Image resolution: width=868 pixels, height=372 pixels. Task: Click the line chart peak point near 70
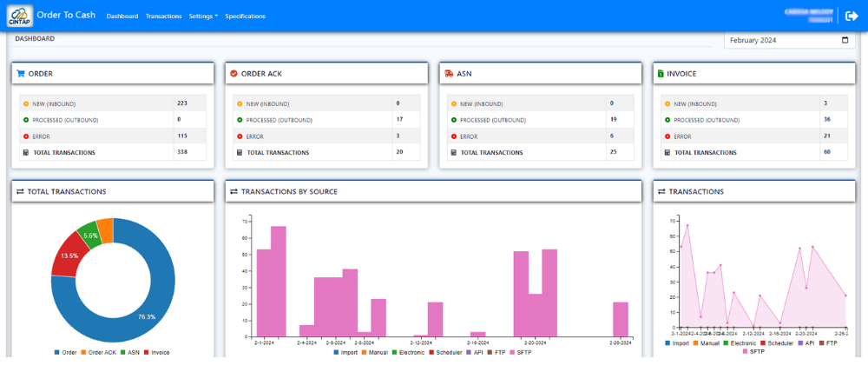pos(687,225)
